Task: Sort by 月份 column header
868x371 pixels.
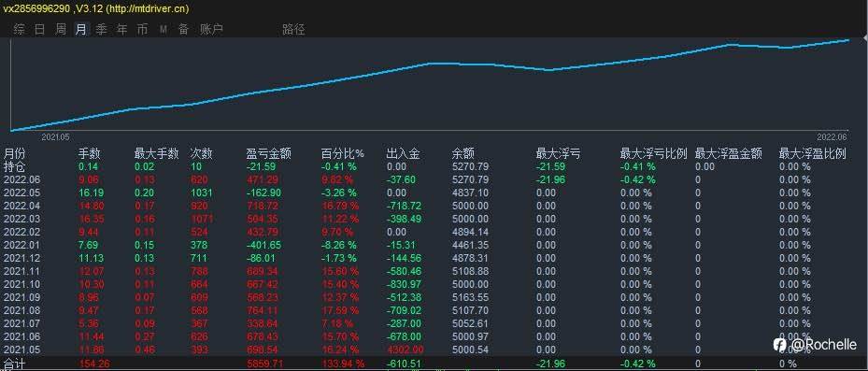Action: 14,153
